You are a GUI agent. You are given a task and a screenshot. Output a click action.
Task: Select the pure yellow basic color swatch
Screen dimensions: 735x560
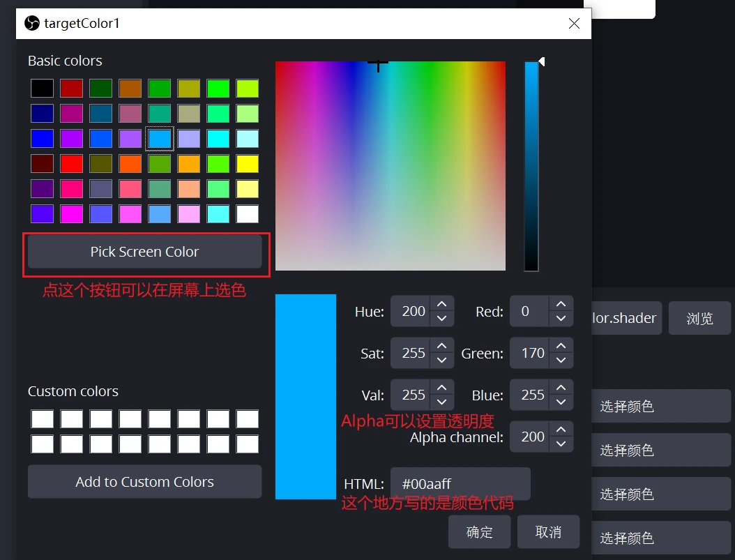click(x=248, y=164)
